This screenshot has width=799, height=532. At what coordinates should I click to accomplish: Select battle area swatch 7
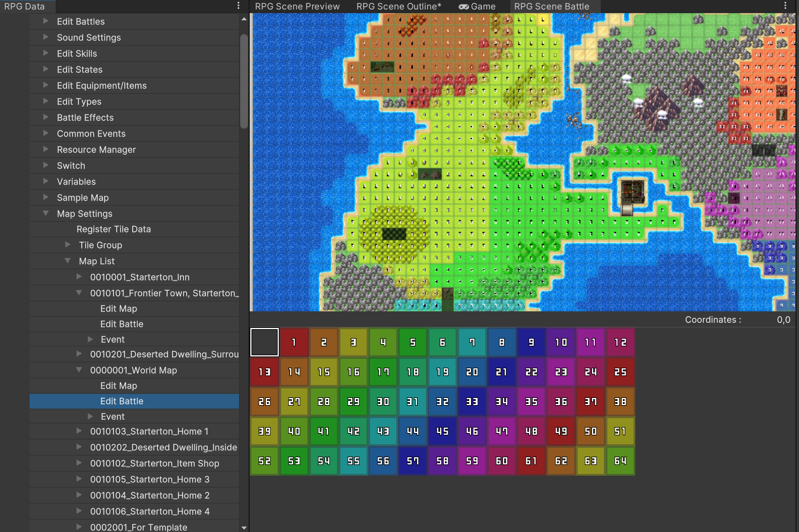pos(472,342)
